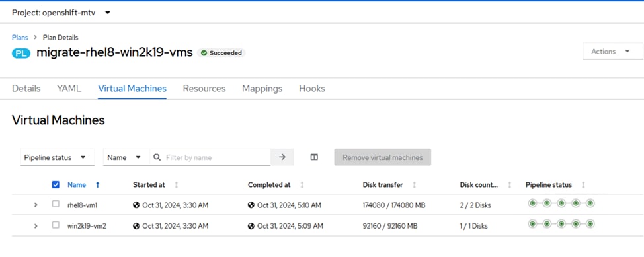Click the 92160 / 92160 MB value

[390, 226]
